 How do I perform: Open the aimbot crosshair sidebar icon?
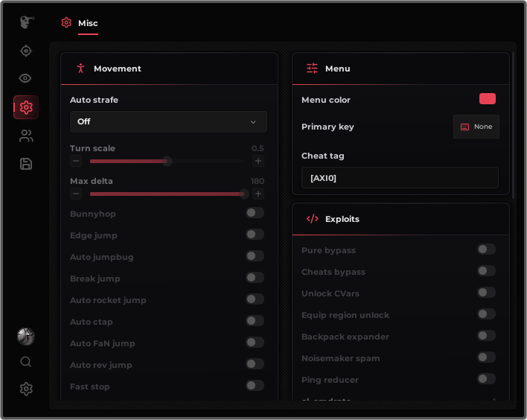click(x=26, y=51)
